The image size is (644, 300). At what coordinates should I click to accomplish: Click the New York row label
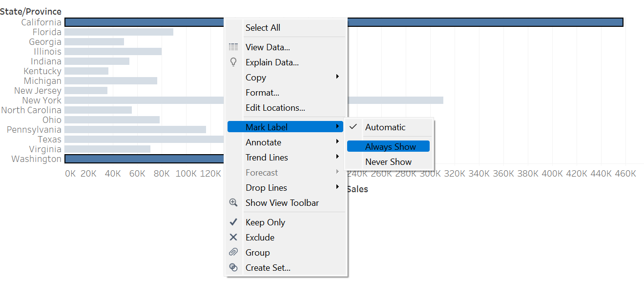click(x=42, y=100)
